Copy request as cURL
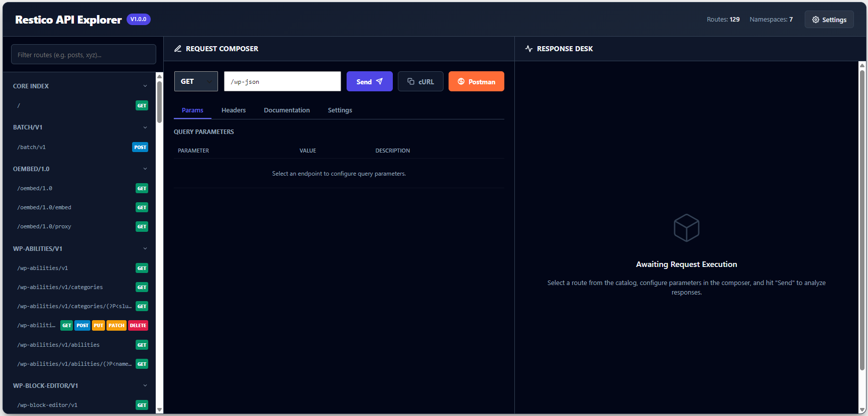Viewport: 868px width, 416px height. tap(420, 81)
